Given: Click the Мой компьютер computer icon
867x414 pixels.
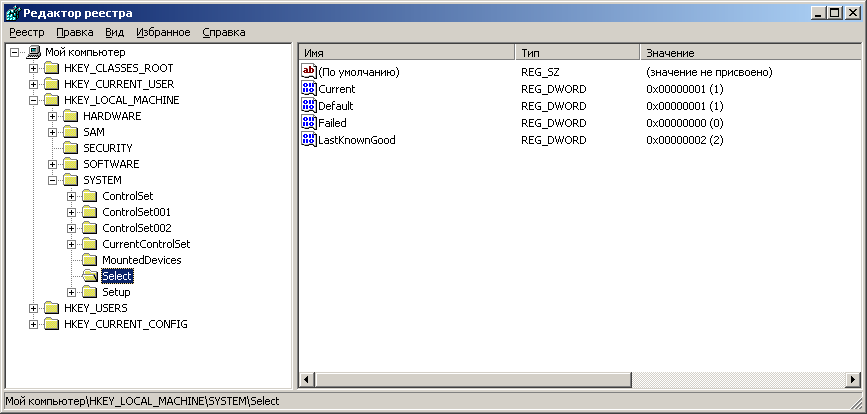Looking at the screenshot, I should point(34,53).
